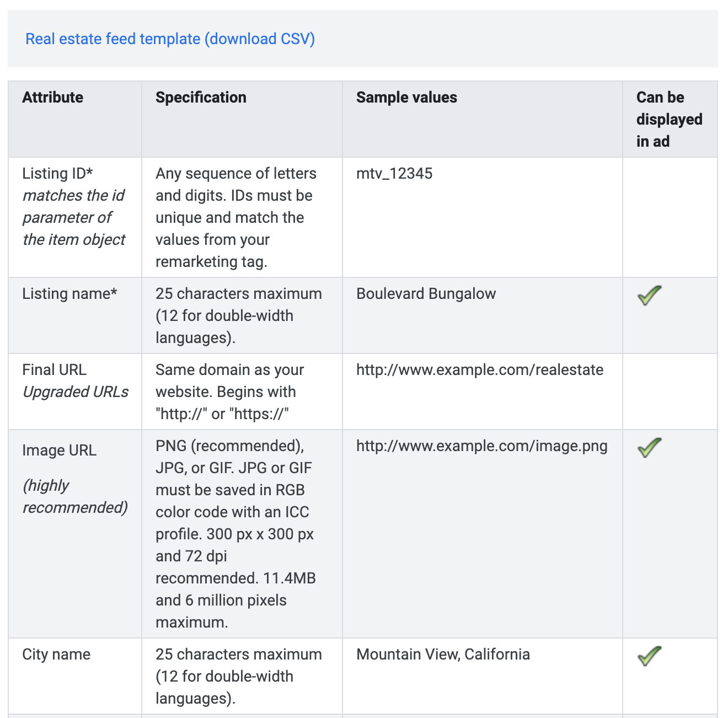Click the green checkmark in Listing name row
Image resolution: width=728 pixels, height=718 pixels.
click(649, 296)
